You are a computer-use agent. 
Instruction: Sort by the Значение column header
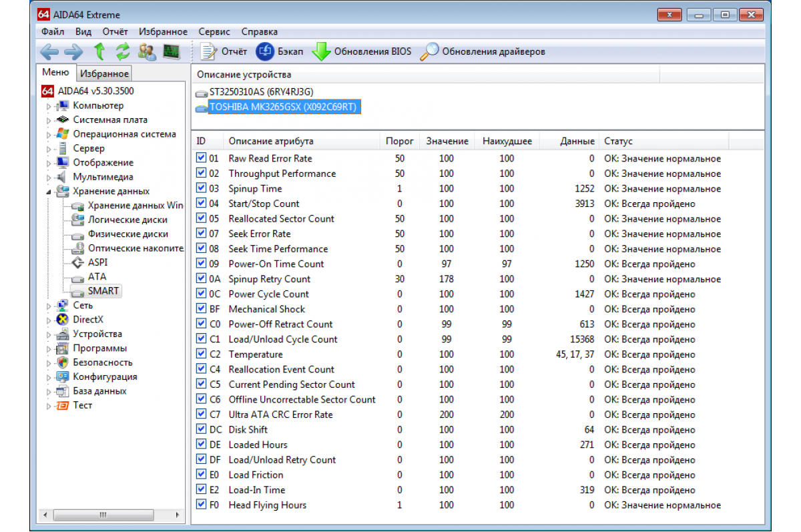coord(447,142)
